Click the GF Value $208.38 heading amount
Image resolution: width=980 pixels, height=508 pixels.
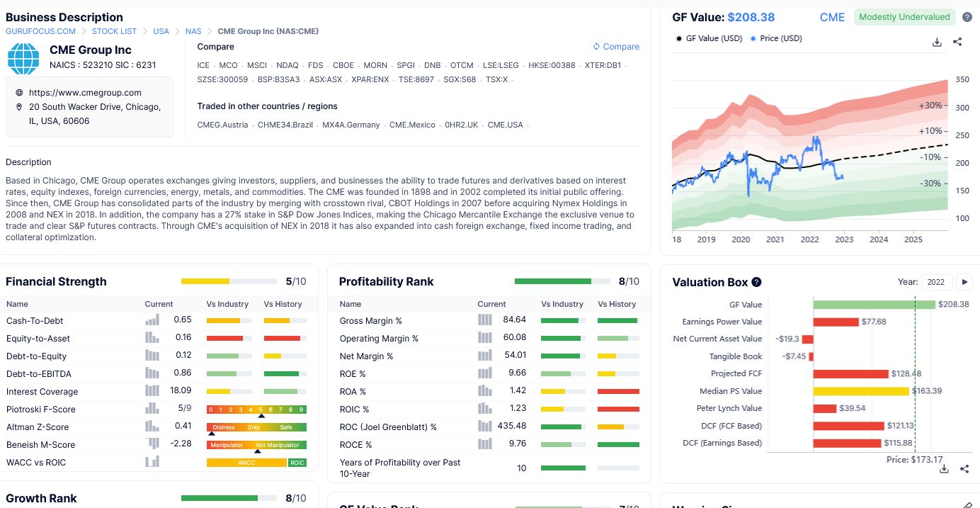coord(751,17)
